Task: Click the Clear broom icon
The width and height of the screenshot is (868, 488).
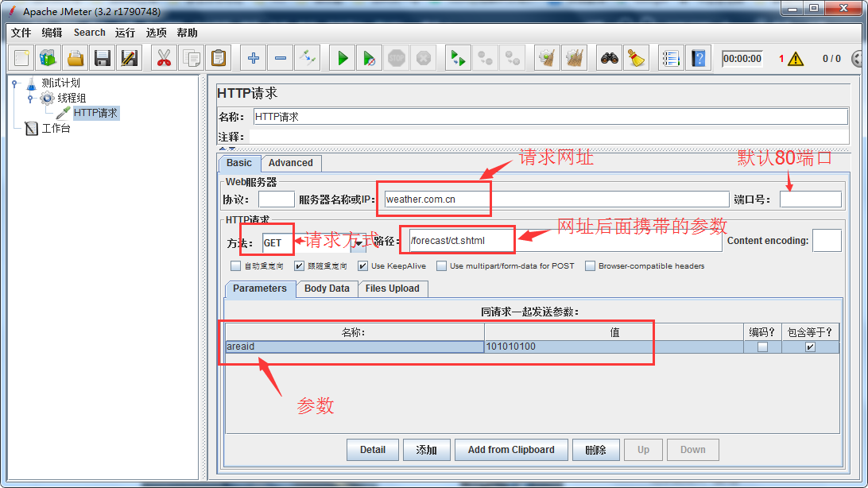Action: 547,58
